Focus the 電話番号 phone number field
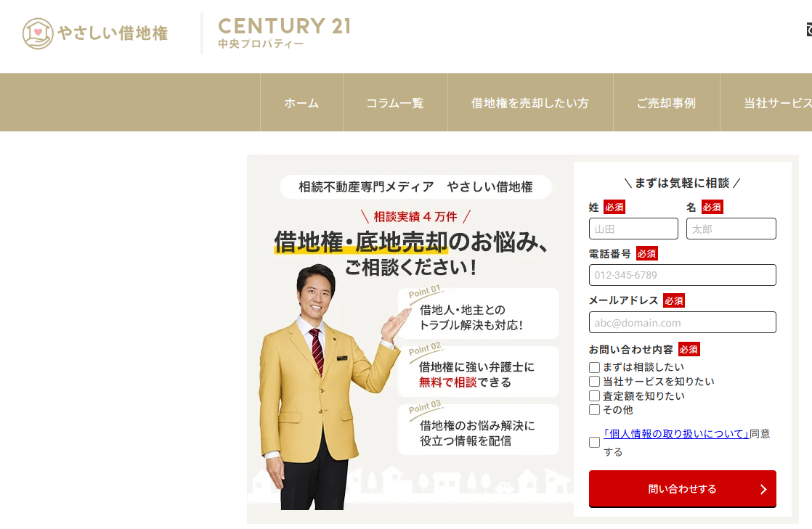This screenshot has height=529, width=812. click(x=683, y=275)
